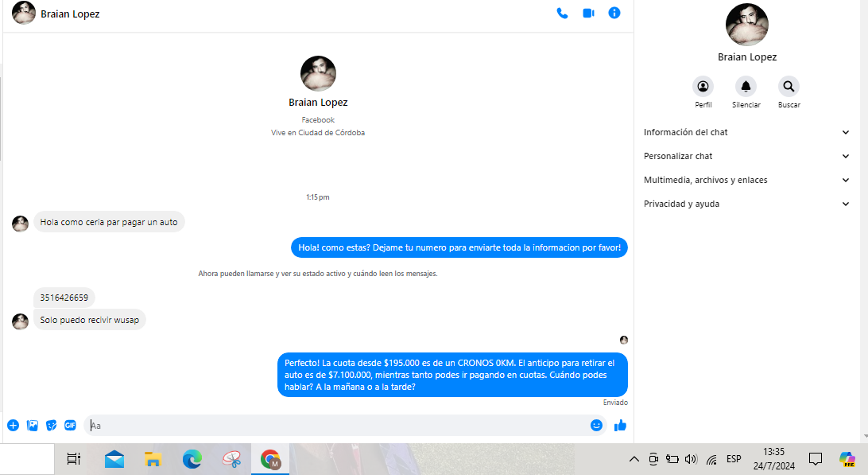The width and height of the screenshot is (868, 475).
Task: Search the conversation with Buscar
Action: 789,87
